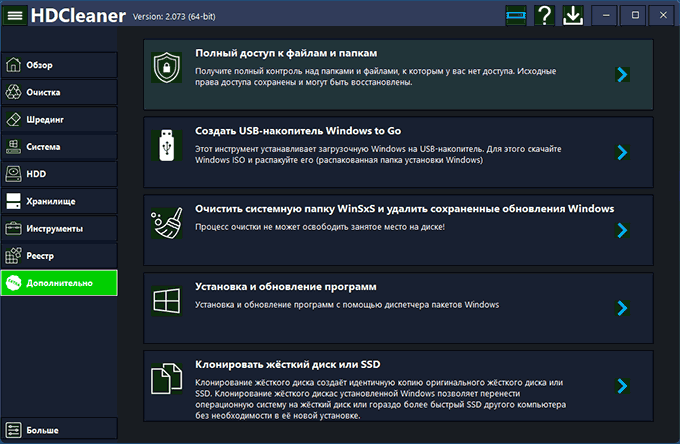
Task: Switch to the Очистка section
Action: click(x=59, y=92)
